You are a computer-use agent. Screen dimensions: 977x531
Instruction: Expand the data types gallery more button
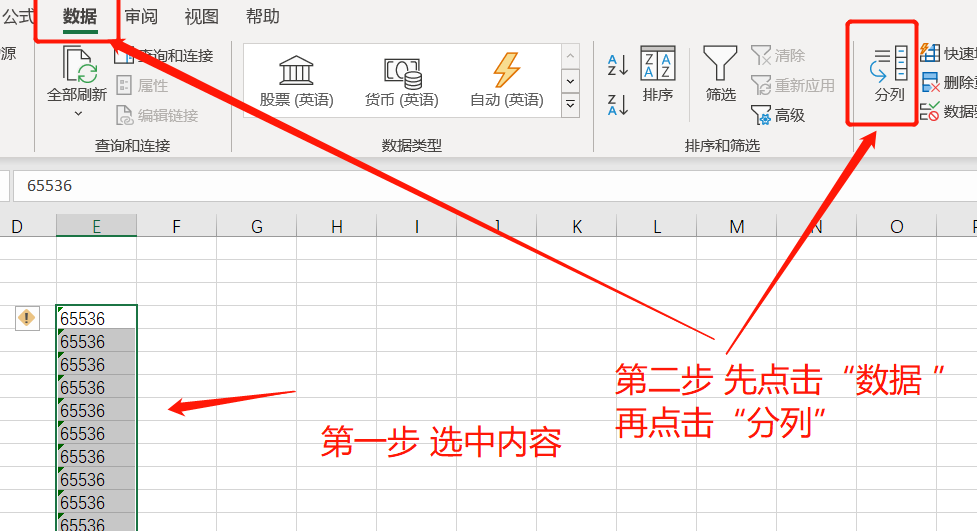(570, 105)
